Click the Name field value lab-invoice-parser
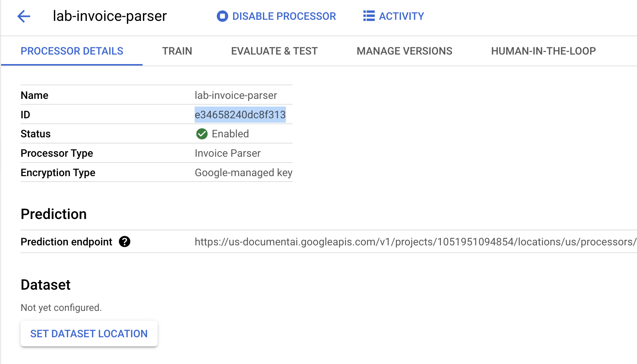 coord(236,95)
